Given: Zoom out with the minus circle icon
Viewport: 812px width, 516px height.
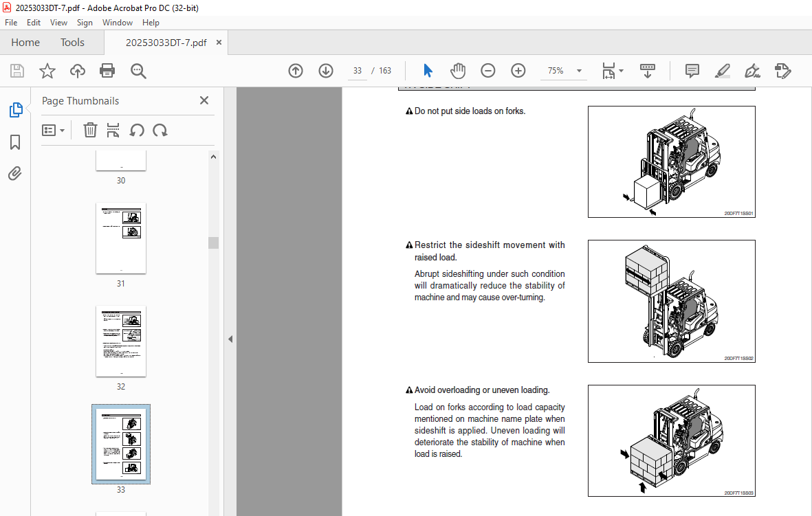Looking at the screenshot, I should click(x=488, y=70).
